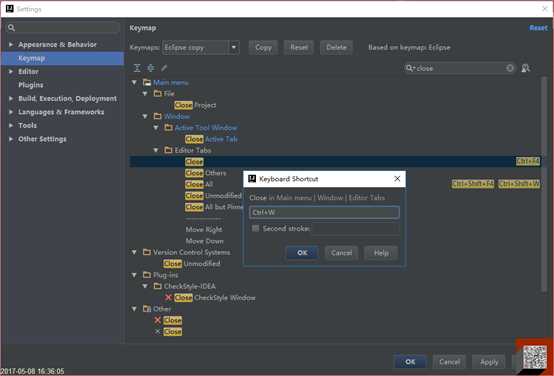Select the Move Right action row
554x376 pixels.
(204, 230)
